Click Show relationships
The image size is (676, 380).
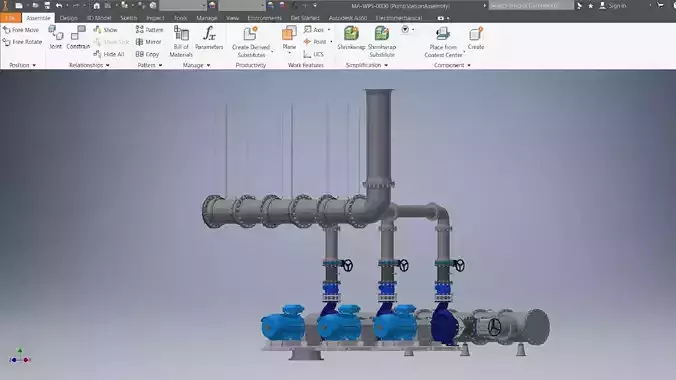pos(106,30)
